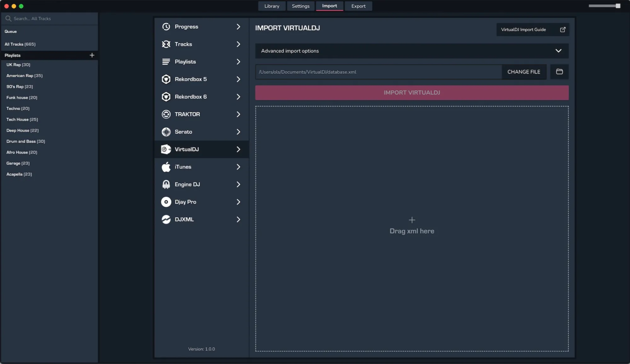
Task: Open folder browser icon beside Change File
Action: (559, 72)
